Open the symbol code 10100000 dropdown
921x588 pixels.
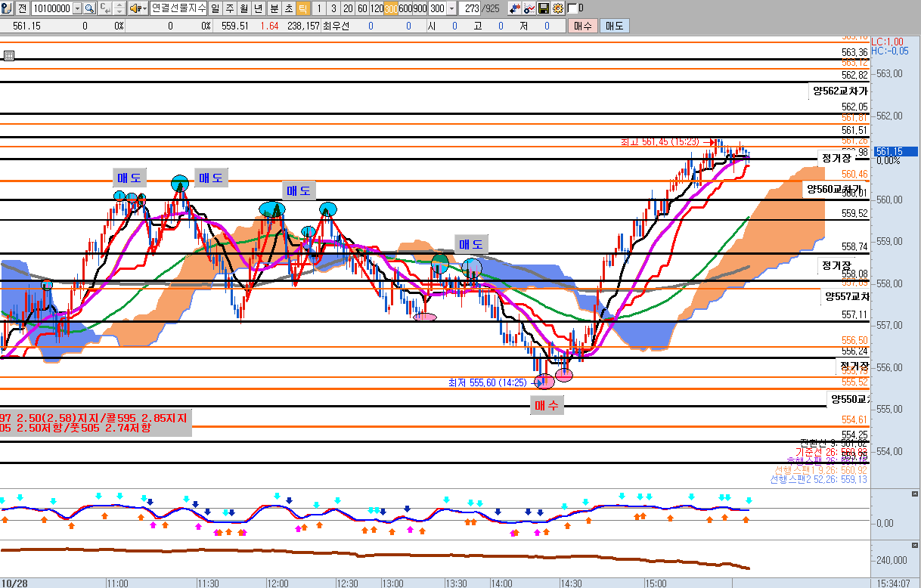pos(77,8)
